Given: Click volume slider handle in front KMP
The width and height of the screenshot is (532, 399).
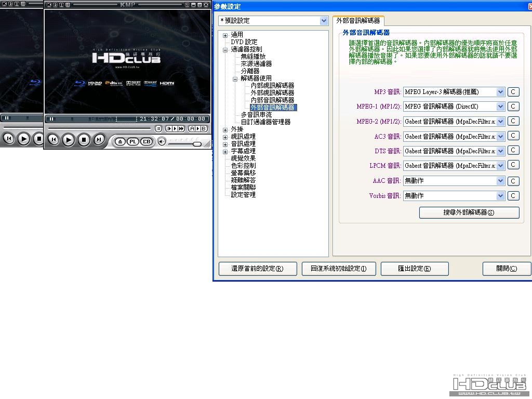Looking at the screenshot, I should [x=197, y=144].
